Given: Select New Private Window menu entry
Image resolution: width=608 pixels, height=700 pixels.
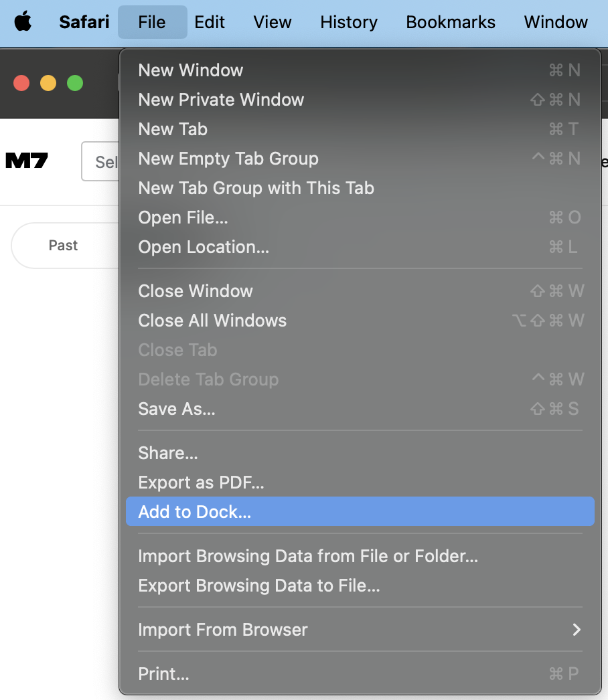Looking at the screenshot, I should tap(221, 100).
